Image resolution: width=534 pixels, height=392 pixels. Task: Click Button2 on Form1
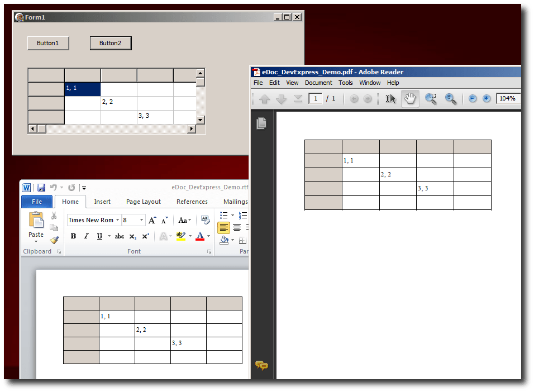111,43
